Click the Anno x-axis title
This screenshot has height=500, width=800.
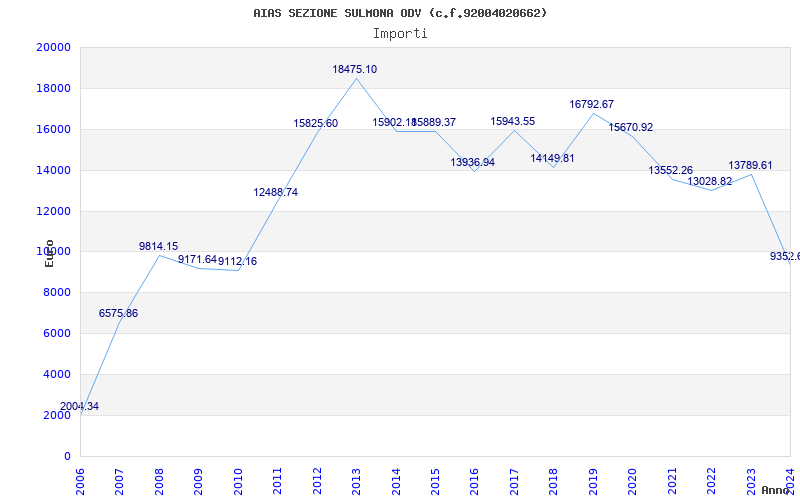point(776,490)
